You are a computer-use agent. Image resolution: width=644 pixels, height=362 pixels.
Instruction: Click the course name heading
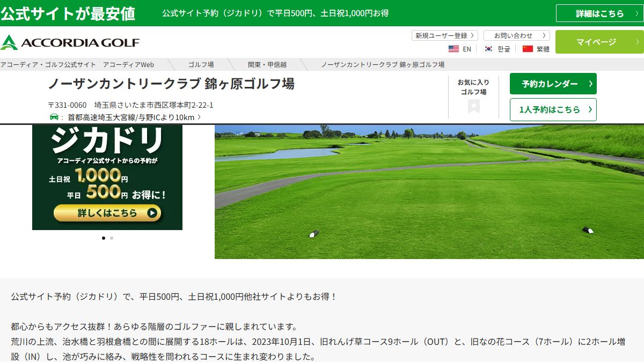click(x=171, y=84)
